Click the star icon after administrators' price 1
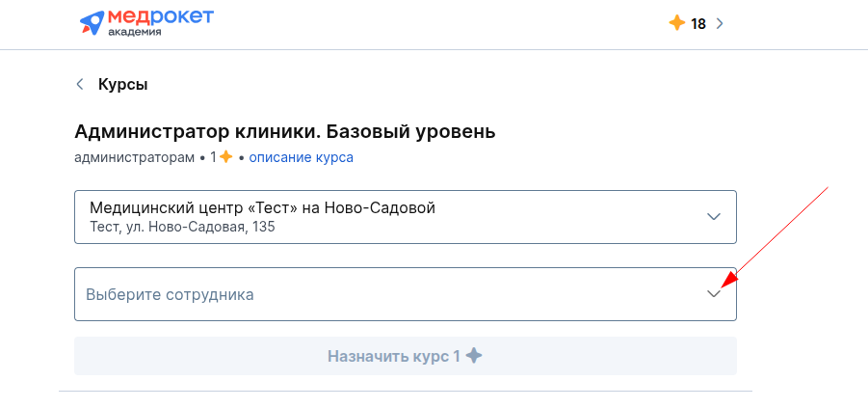Screen dimensions: 868x408 pyautogui.click(x=225, y=157)
